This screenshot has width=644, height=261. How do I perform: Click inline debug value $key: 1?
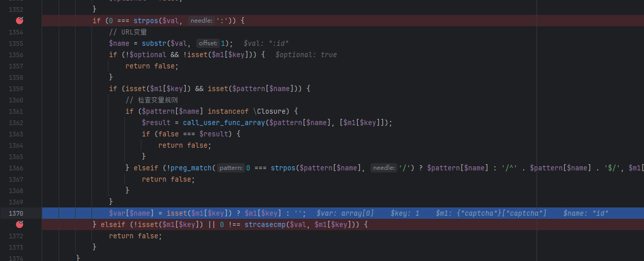tap(405, 213)
